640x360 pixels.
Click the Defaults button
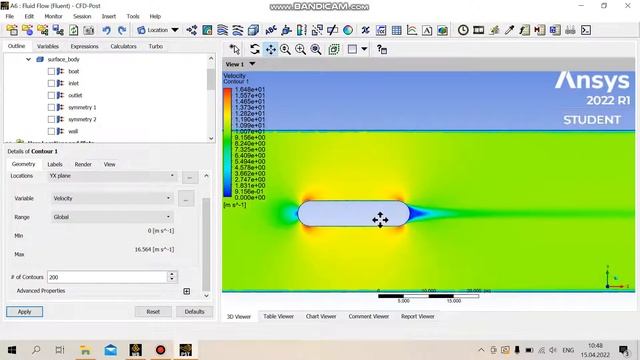[x=194, y=312]
